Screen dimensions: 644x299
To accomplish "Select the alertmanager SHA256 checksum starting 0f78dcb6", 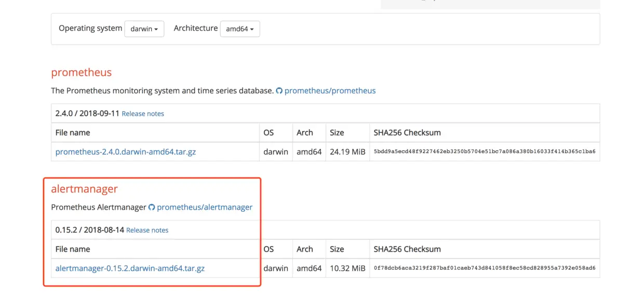I will [485, 268].
